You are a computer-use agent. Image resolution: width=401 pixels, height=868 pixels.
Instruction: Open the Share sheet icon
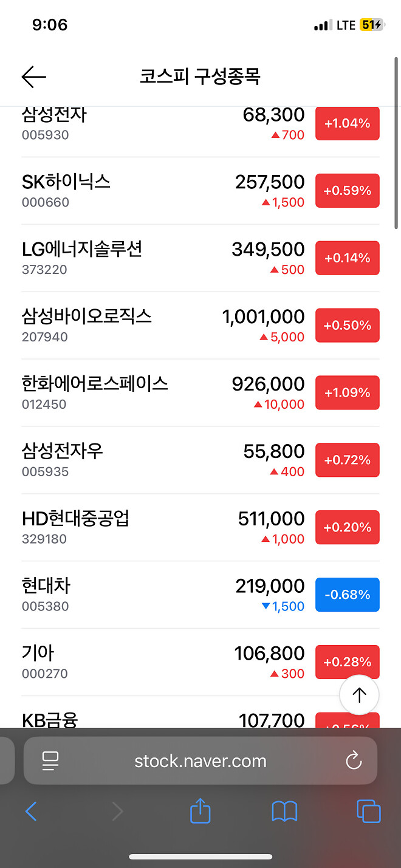click(x=200, y=811)
